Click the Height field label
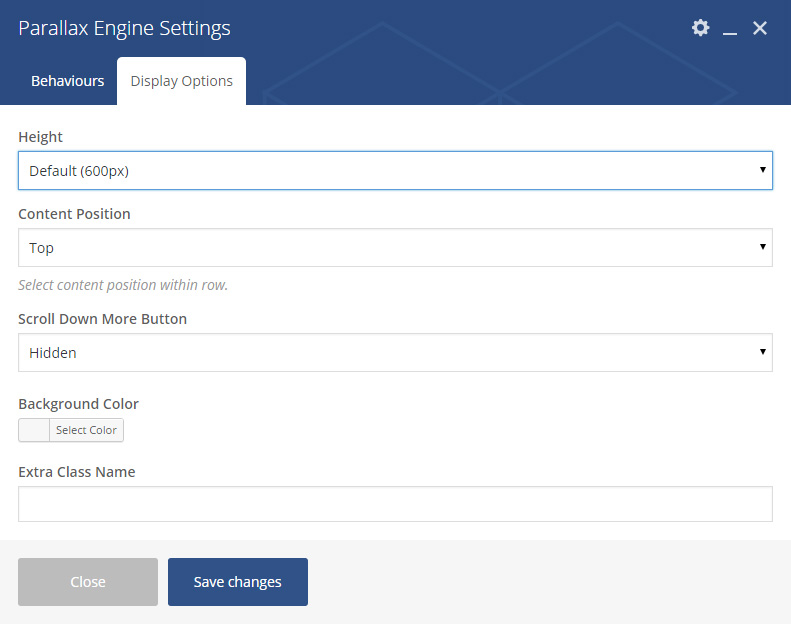This screenshot has width=791, height=624. tap(40, 137)
